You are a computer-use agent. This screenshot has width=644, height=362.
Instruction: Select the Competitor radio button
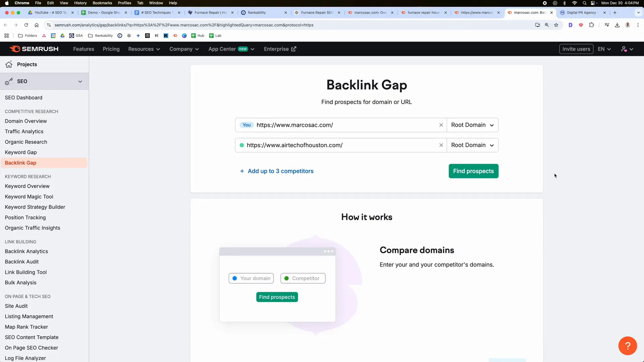[x=287, y=278]
